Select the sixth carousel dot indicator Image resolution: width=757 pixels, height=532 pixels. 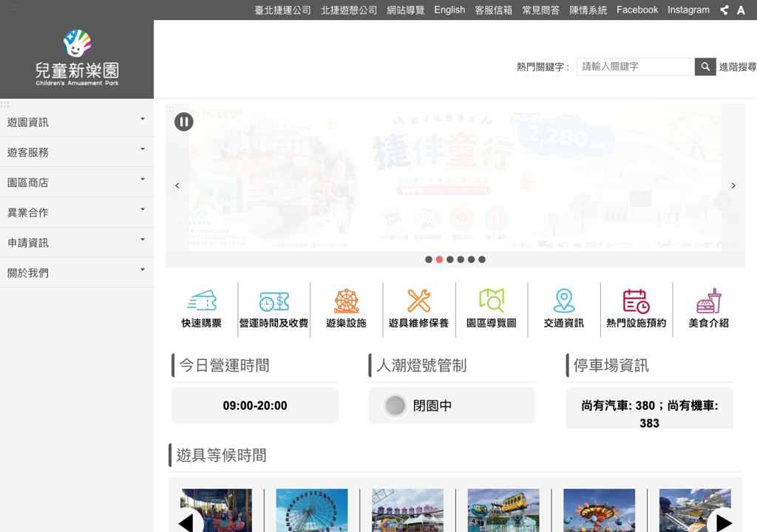(482, 259)
